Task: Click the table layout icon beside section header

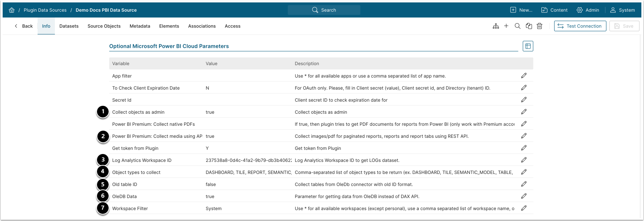Action: click(528, 46)
